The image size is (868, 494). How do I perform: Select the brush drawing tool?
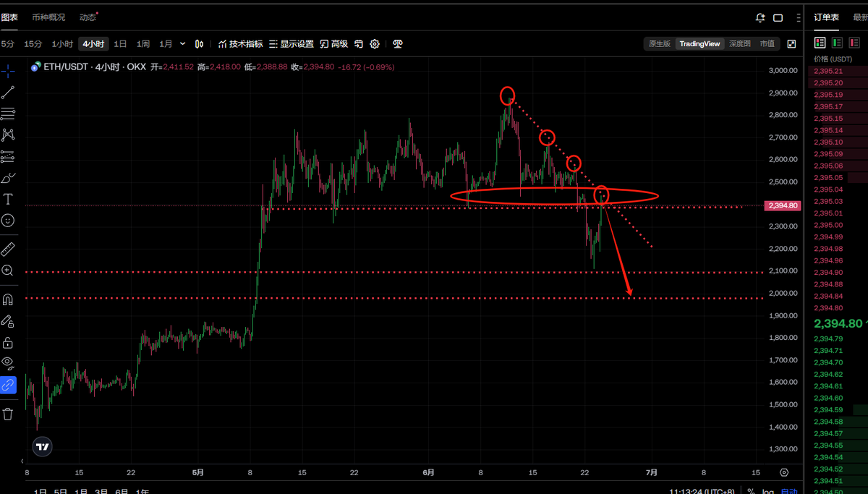coord(8,177)
